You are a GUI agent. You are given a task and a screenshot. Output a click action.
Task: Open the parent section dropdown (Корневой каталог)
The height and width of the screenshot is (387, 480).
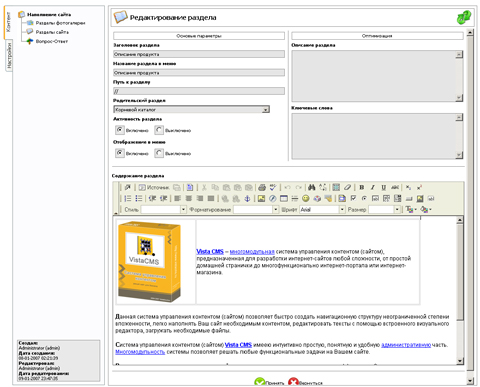point(192,109)
